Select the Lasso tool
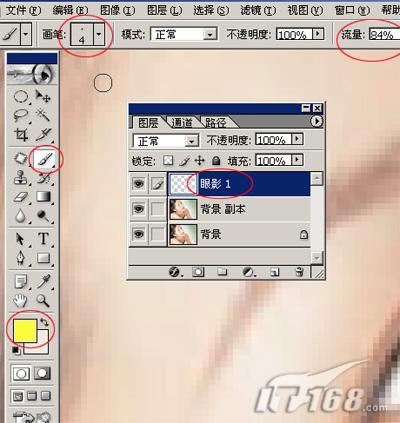This screenshot has height=423, width=400. (x=21, y=115)
